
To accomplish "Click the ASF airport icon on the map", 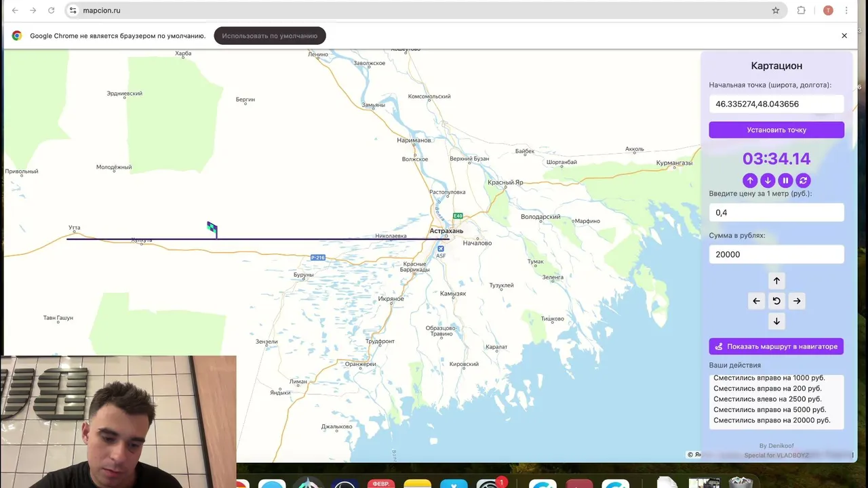I will pyautogui.click(x=441, y=249).
